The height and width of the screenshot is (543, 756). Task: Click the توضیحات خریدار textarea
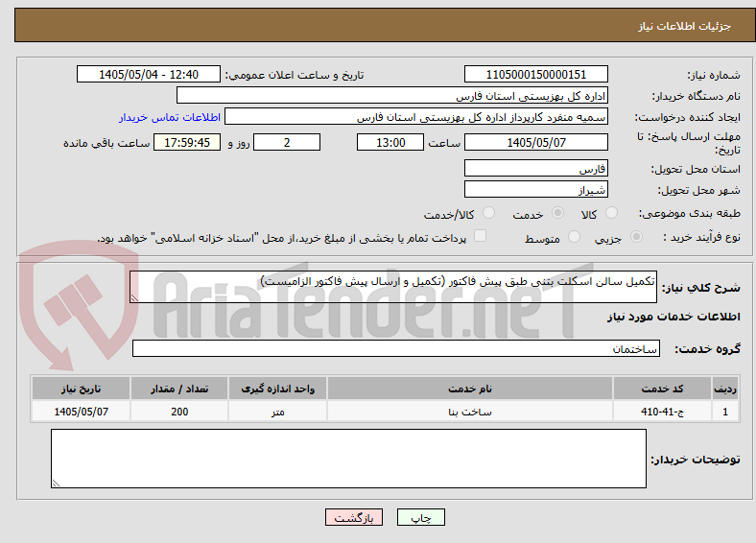348,459
